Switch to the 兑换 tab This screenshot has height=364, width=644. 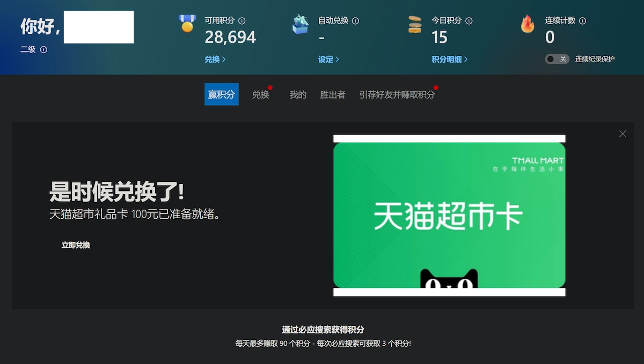[x=261, y=95]
